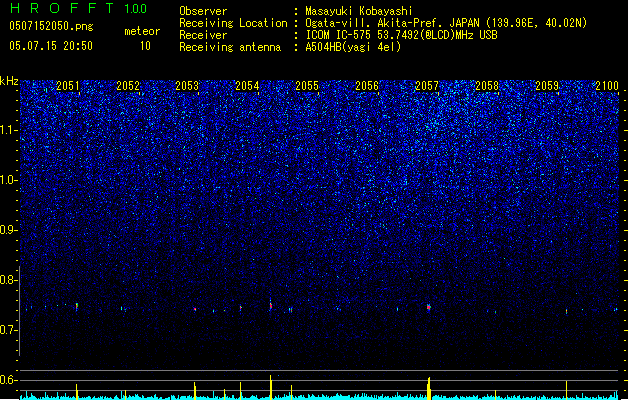Click the 2052 time marker
The height and width of the screenshot is (400, 629).
point(128,86)
